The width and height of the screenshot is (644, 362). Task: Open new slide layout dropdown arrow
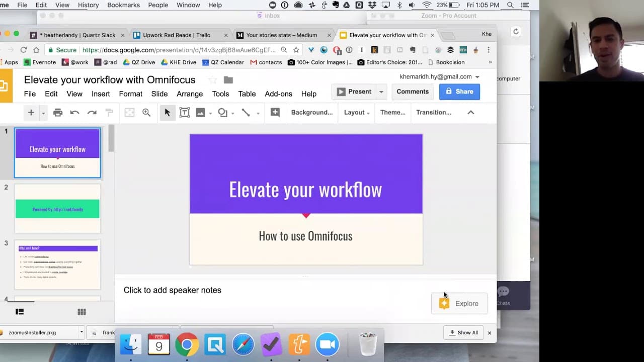(x=43, y=113)
